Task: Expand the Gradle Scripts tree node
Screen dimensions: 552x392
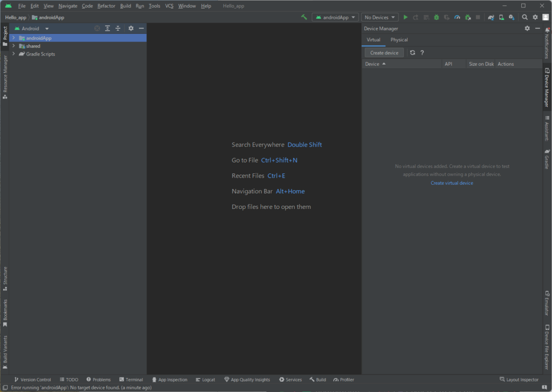Action: pyautogui.click(x=13, y=54)
